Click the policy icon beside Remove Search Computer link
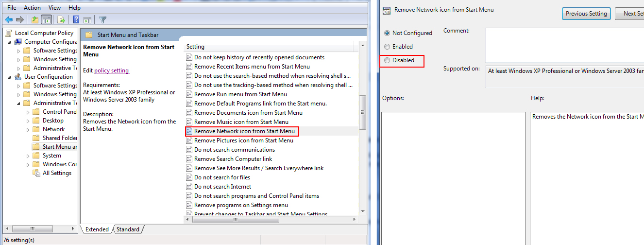The height and width of the screenshot is (245, 644). pos(190,159)
